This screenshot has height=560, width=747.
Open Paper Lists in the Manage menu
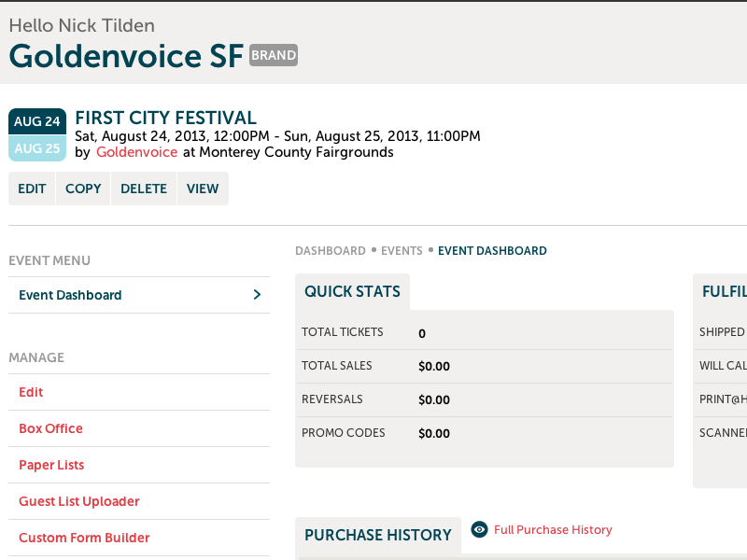[x=139, y=465]
